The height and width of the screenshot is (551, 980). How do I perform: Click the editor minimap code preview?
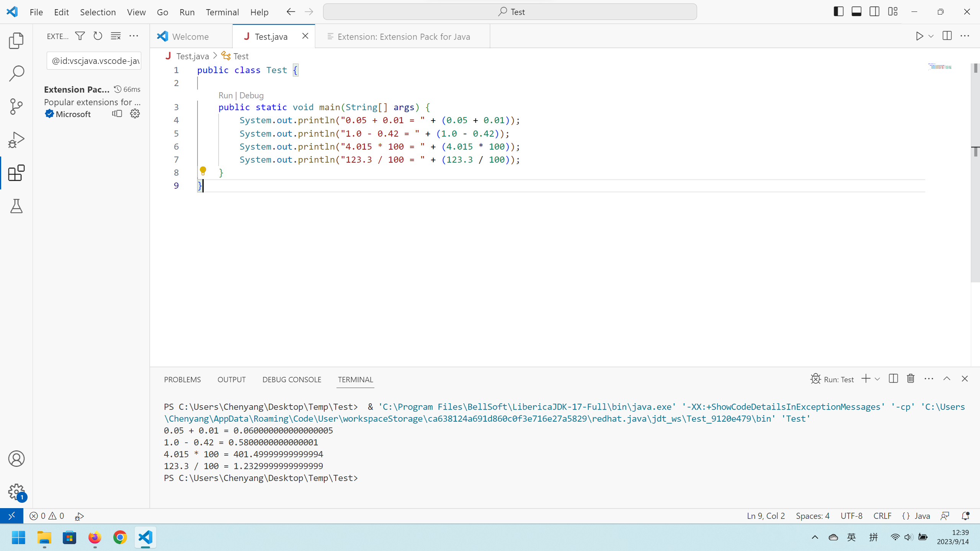click(x=940, y=67)
